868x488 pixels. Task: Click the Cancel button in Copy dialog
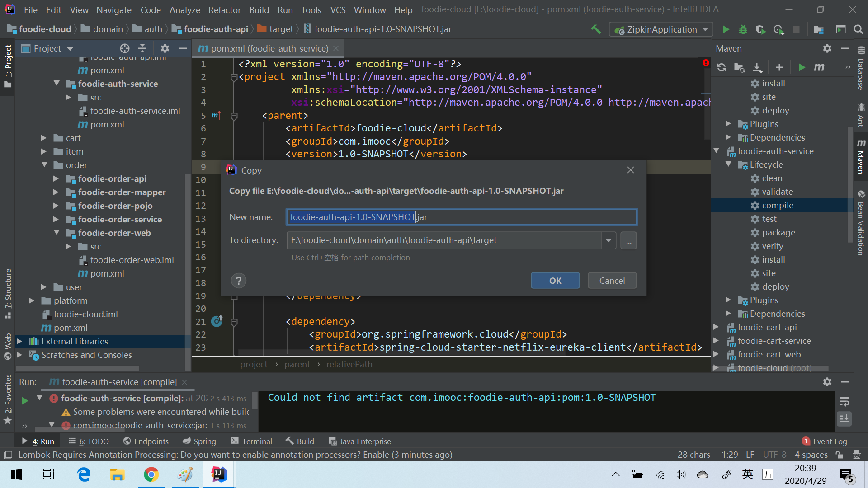pos(611,280)
